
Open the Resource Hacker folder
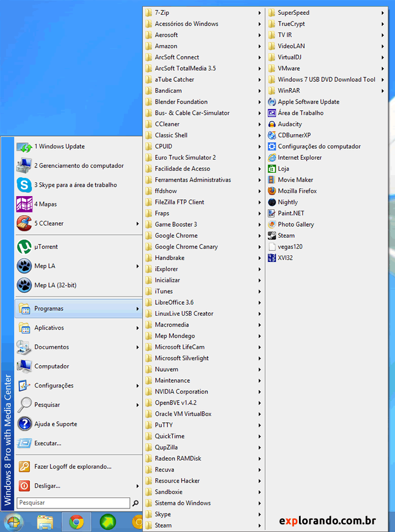click(204, 481)
